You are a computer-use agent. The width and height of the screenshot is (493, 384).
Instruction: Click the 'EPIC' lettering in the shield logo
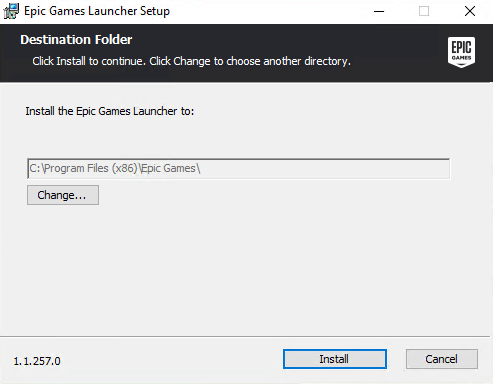coord(461,47)
